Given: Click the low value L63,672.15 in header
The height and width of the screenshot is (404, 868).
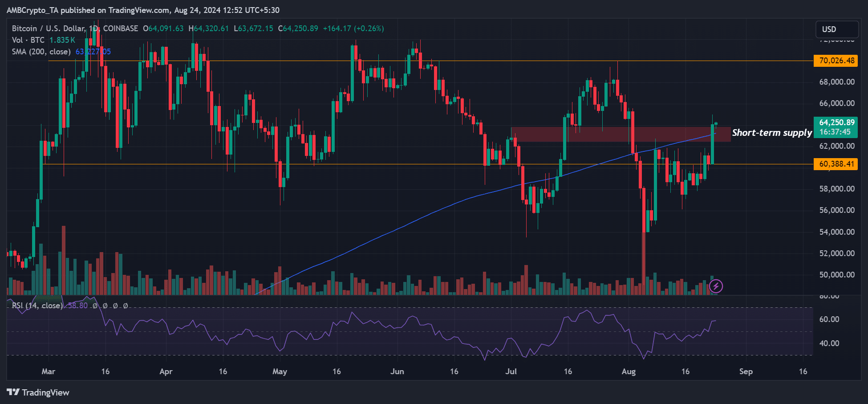Looking at the screenshot, I should [254, 29].
